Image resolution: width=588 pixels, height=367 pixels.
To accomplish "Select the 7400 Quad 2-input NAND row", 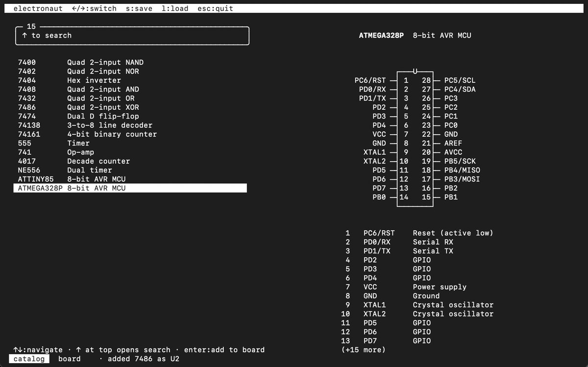I will tap(130, 62).
